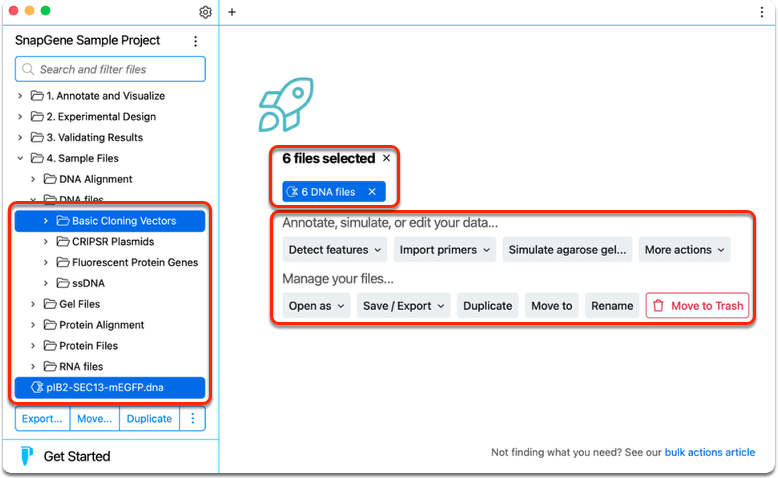Expand the Gel Files folder
778x478 pixels.
click(33, 304)
